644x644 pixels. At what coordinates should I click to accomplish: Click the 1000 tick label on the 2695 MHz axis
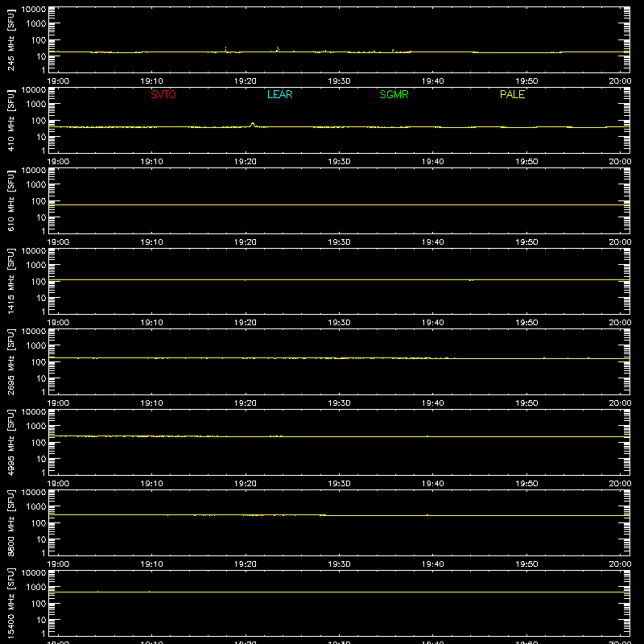click(x=36, y=346)
